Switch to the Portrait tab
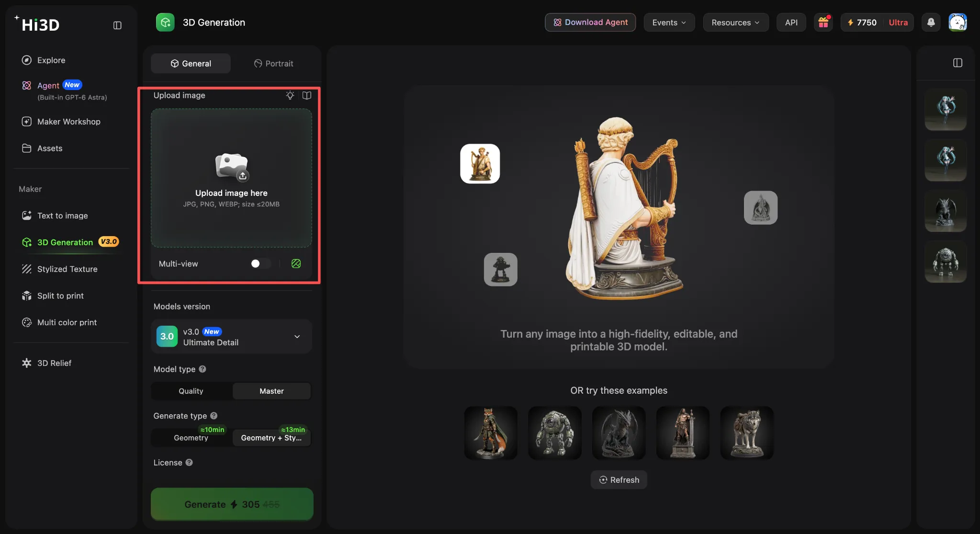This screenshot has height=534, width=980. [x=273, y=64]
